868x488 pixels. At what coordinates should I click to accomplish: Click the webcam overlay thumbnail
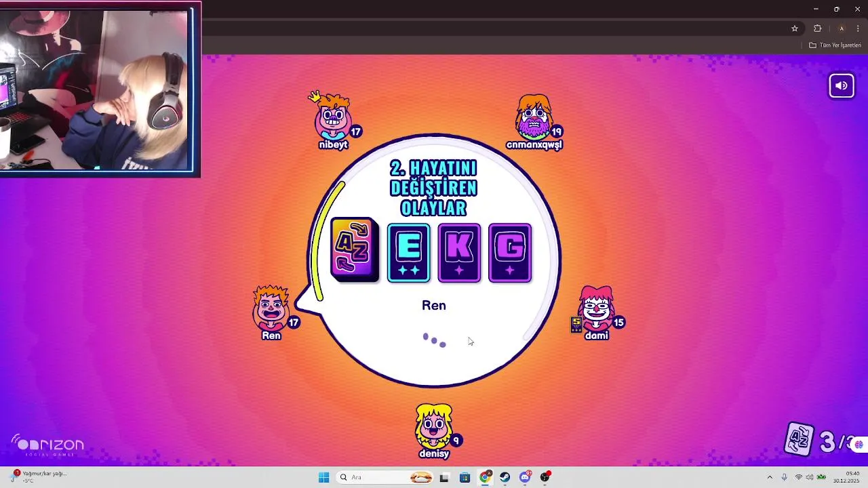pyautogui.click(x=100, y=89)
